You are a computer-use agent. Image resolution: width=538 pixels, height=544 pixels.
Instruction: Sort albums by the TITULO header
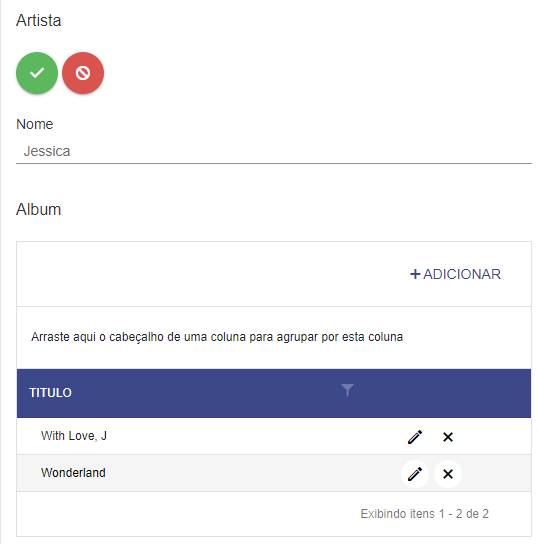50,393
